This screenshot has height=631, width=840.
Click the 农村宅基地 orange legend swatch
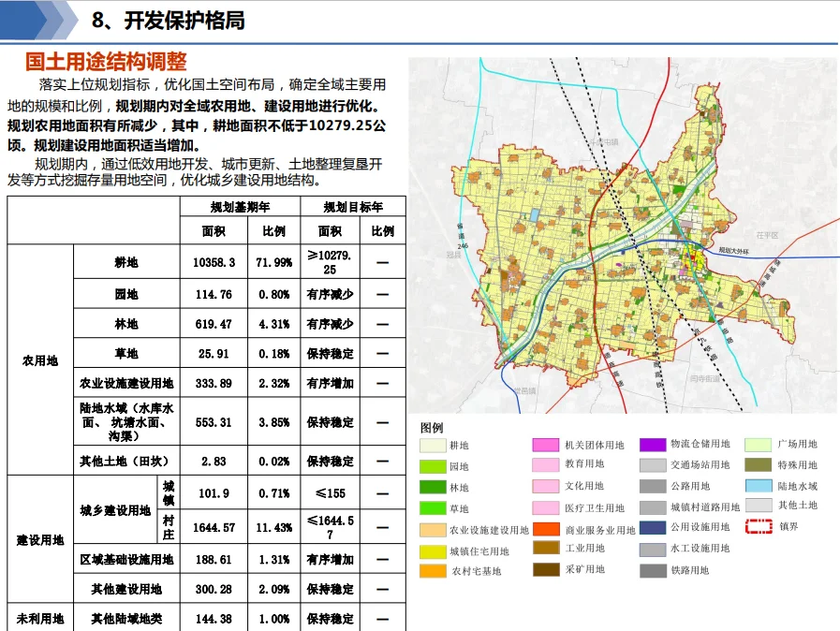click(433, 570)
